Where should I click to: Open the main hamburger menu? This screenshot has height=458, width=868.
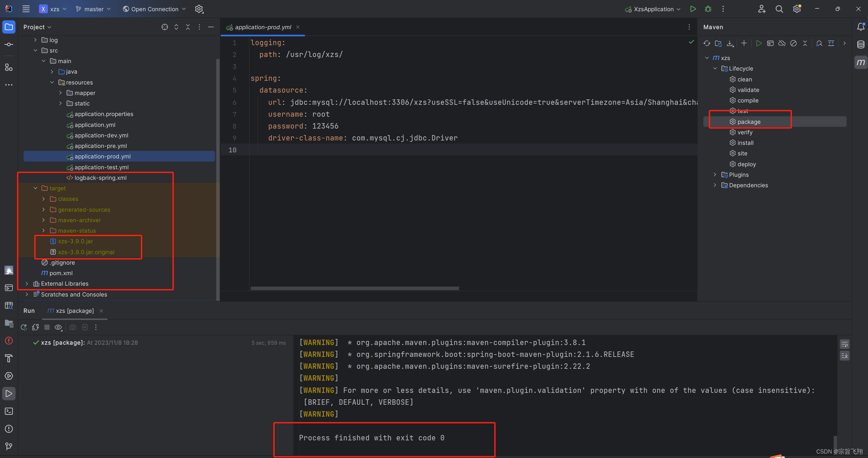[26, 9]
